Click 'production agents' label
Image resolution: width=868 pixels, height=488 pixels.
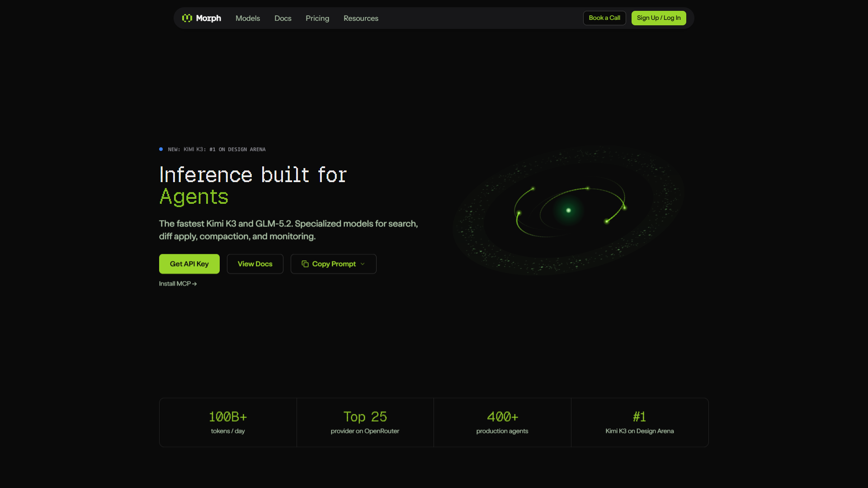(x=502, y=431)
